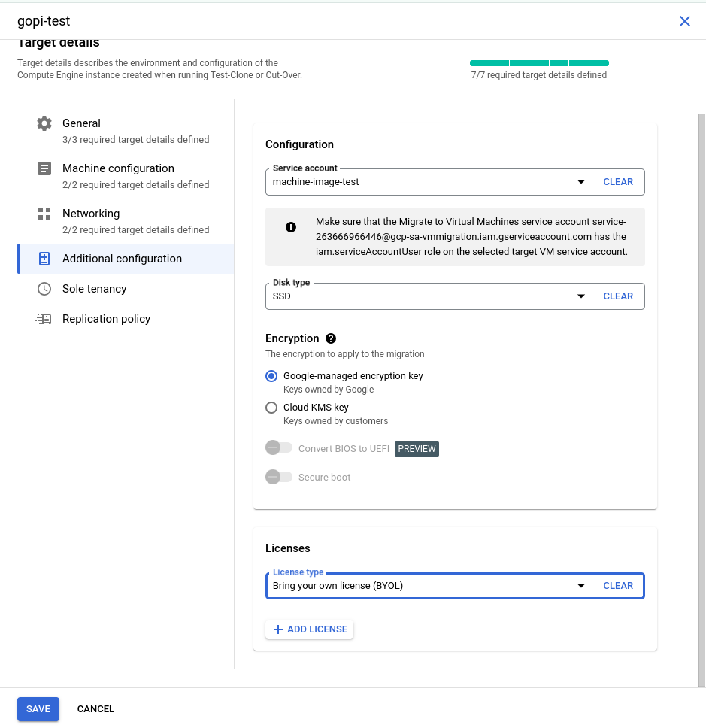
Task: Click 'Keys owned by customers' text
Action: coord(335,421)
